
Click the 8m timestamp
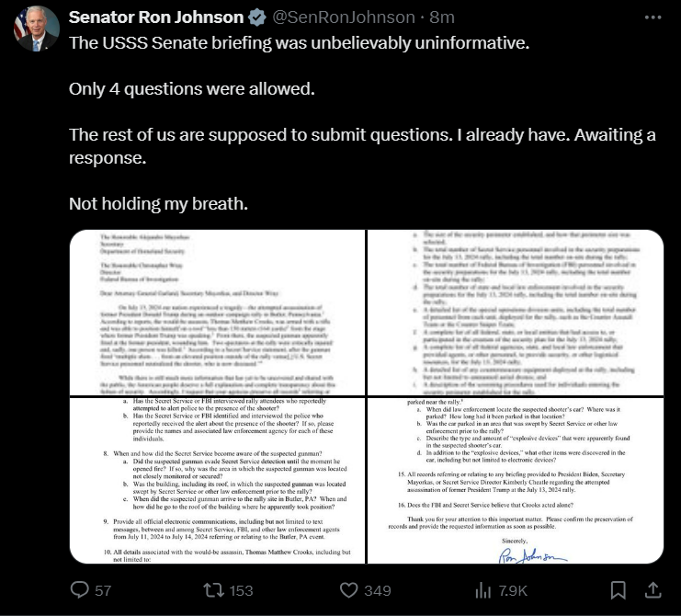442,17
